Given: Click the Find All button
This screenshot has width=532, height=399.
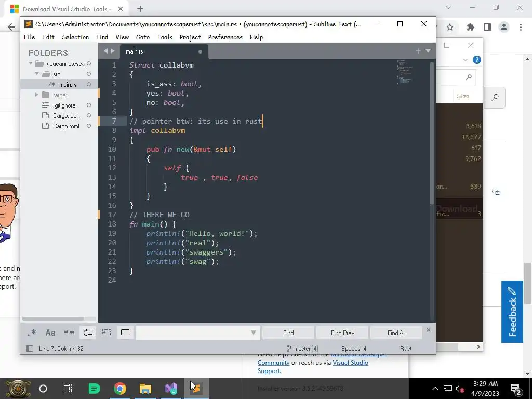Looking at the screenshot, I should (x=396, y=333).
